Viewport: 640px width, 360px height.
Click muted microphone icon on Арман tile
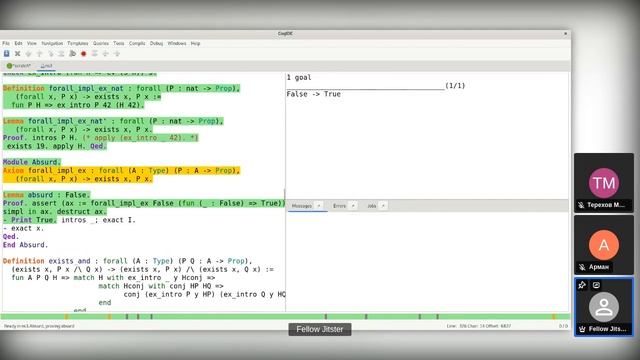pyautogui.click(x=582, y=267)
